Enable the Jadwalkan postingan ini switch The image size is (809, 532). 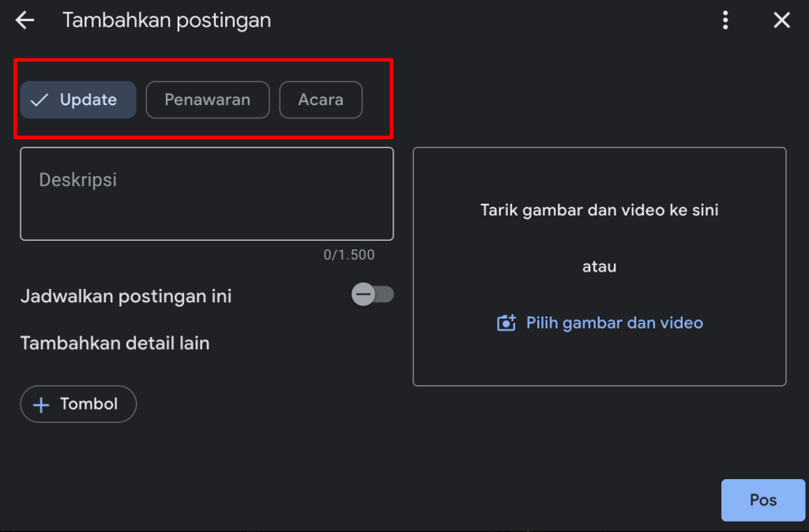coord(372,295)
